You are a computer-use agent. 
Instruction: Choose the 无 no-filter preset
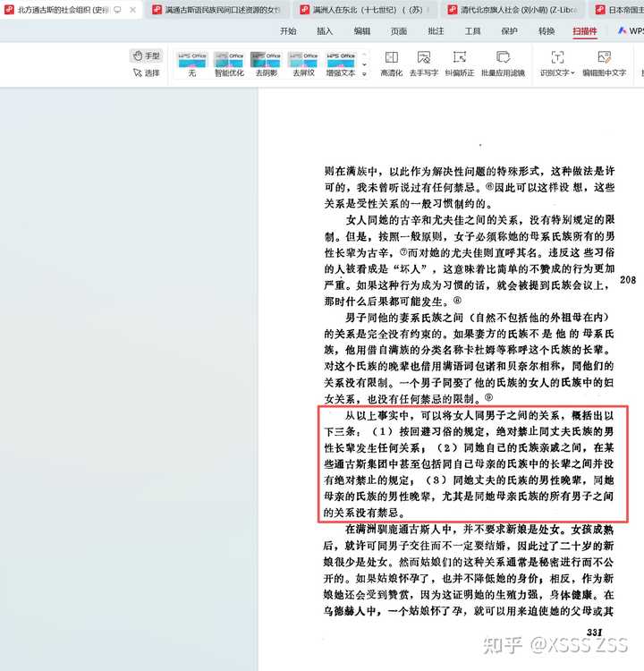[191, 63]
